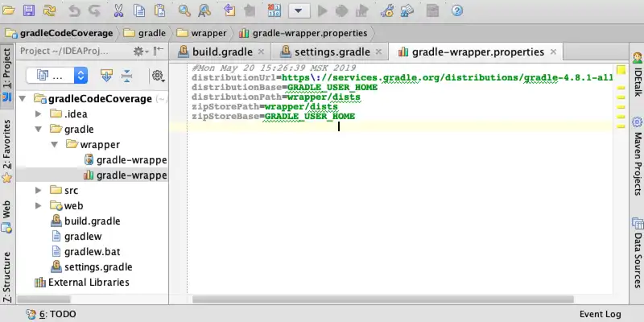Click the Synchronize refresh icon
Screen dimensions: 644x322
click(50, 10)
